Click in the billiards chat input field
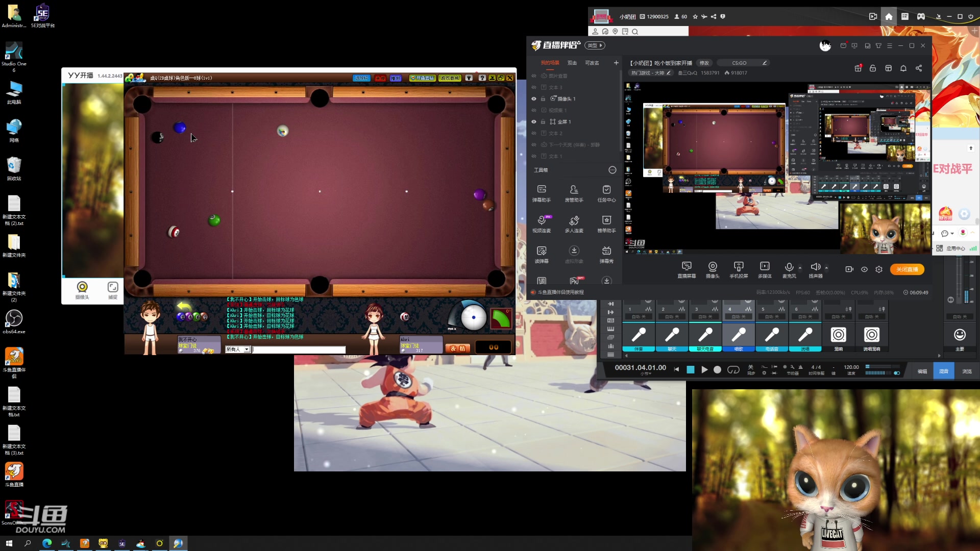The width and height of the screenshot is (980, 551). coord(299,349)
